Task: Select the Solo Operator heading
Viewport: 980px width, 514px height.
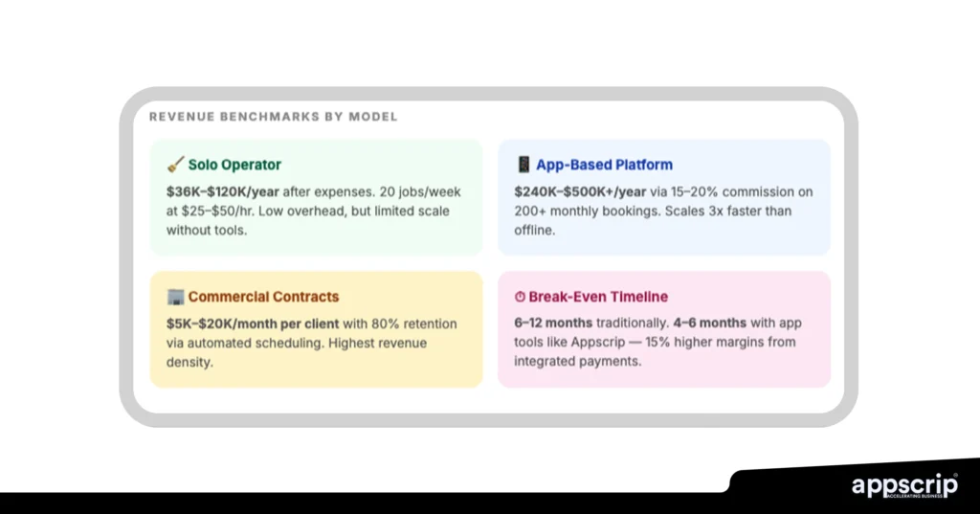Action: point(234,165)
